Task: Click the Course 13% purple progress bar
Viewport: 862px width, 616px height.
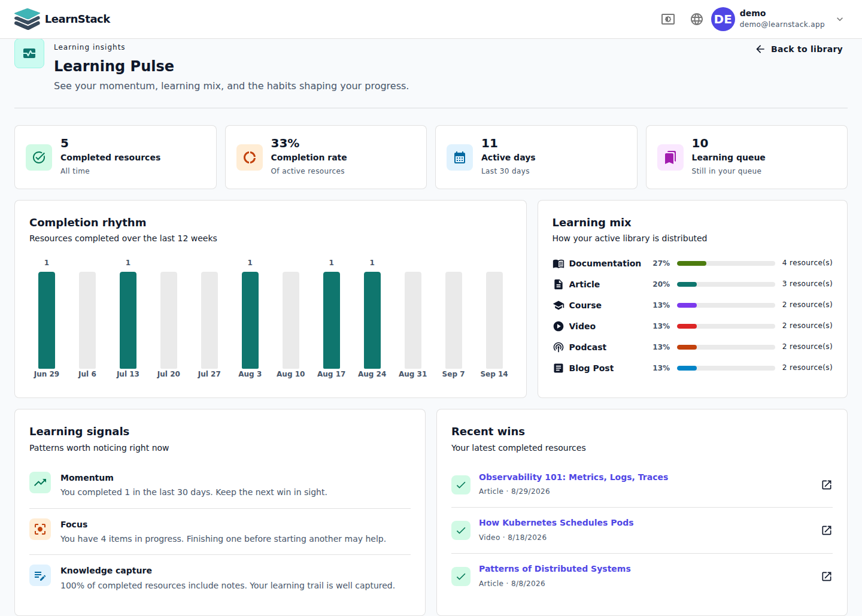Action: coord(726,305)
